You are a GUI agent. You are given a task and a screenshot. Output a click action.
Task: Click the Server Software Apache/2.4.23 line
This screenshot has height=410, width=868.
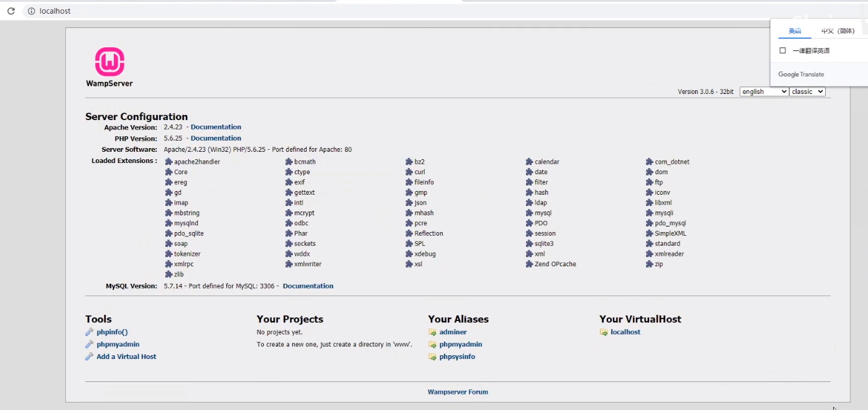258,150
